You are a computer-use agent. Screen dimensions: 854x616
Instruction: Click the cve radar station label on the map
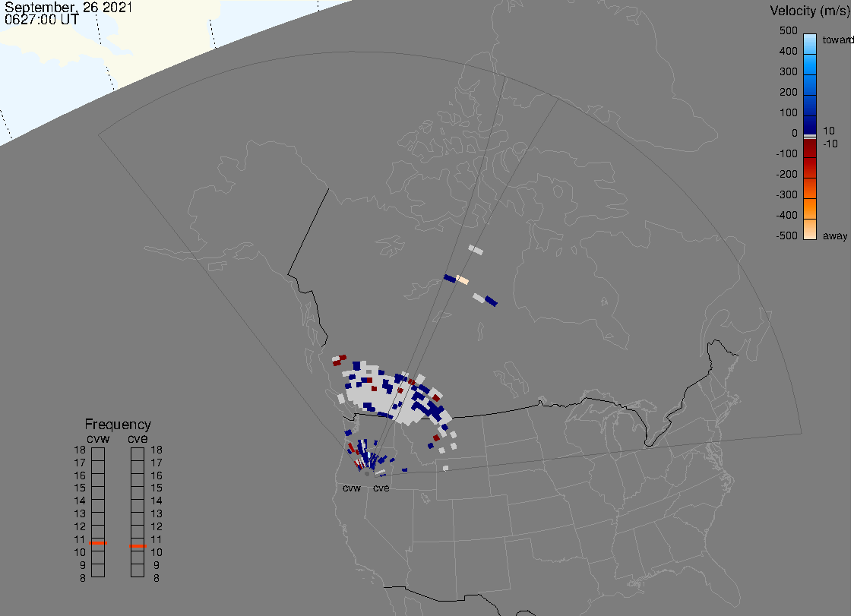381,488
